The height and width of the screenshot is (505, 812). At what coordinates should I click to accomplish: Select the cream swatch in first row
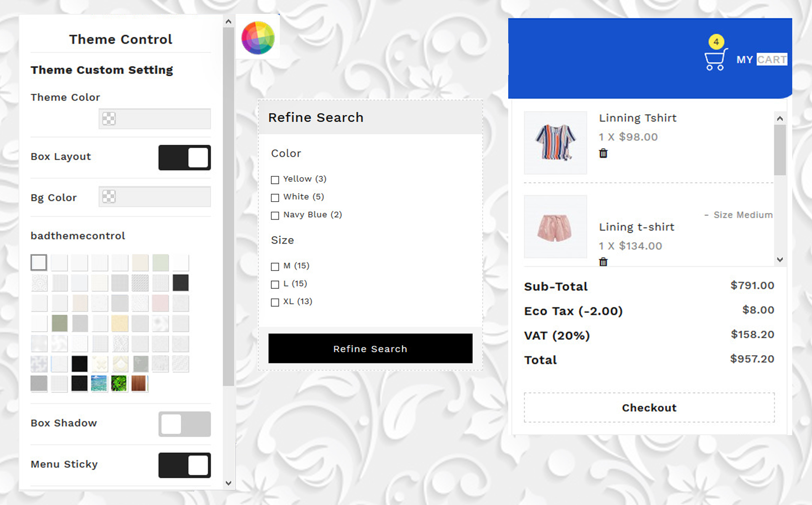[140, 263]
